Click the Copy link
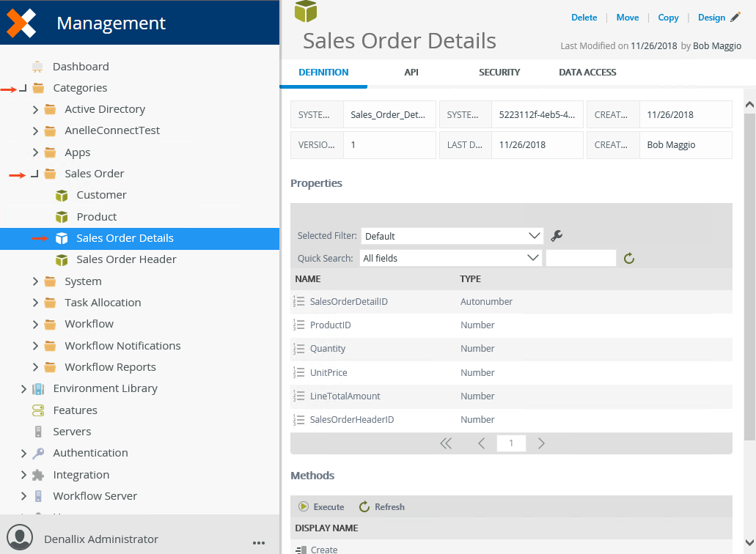 [668, 18]
